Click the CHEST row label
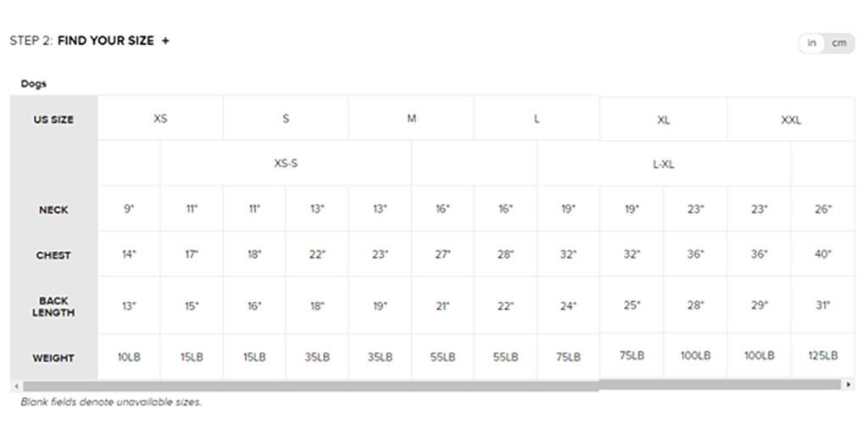The height and width of the screenshot is (424, 868). pos(53,255)
